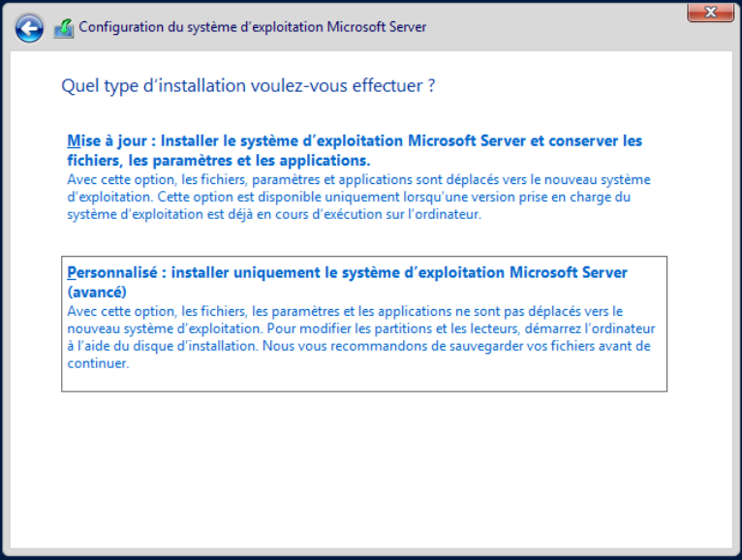Viewport: 742px width, 560px height.
Task: Click the "Quel type d'installation" question heading
Action: tap(248, 86)
